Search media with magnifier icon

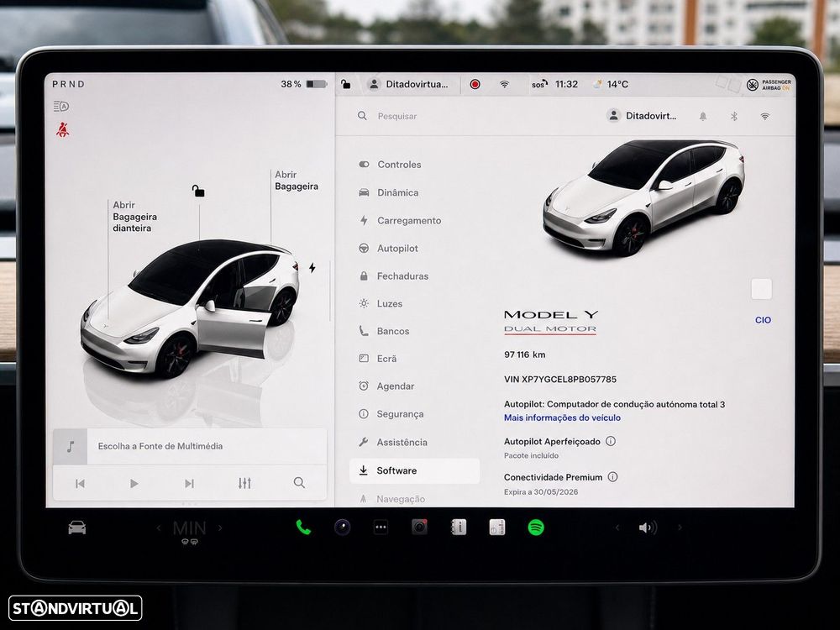(x=299, y=483)
